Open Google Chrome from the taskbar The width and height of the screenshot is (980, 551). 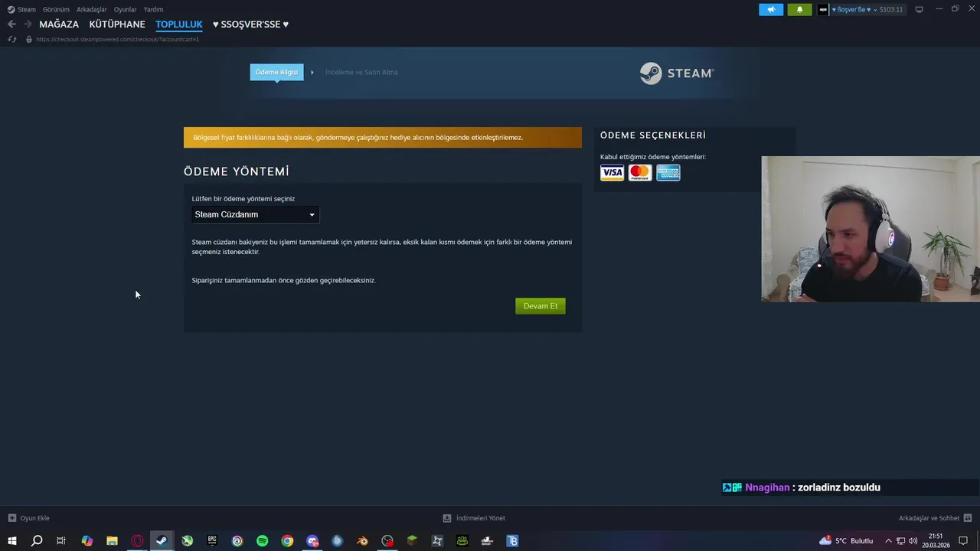point(287,541)
